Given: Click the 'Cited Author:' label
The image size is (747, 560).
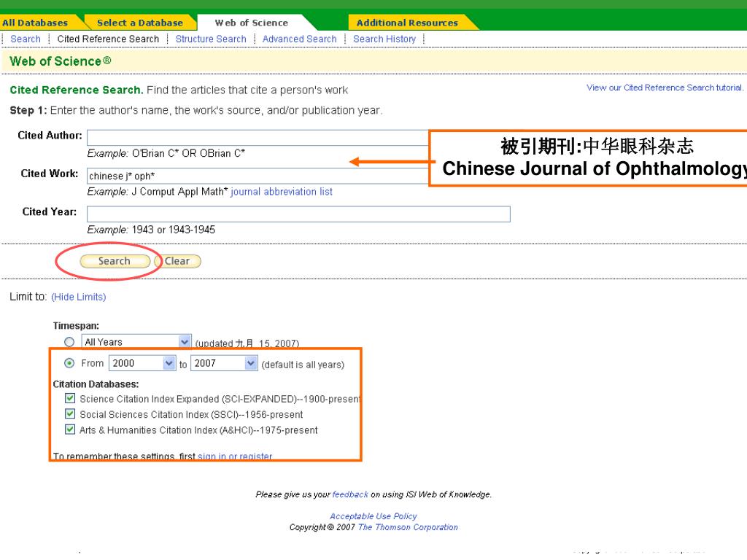Looking at the screenshot, I should pyautogui.click(x=50, y=135).
